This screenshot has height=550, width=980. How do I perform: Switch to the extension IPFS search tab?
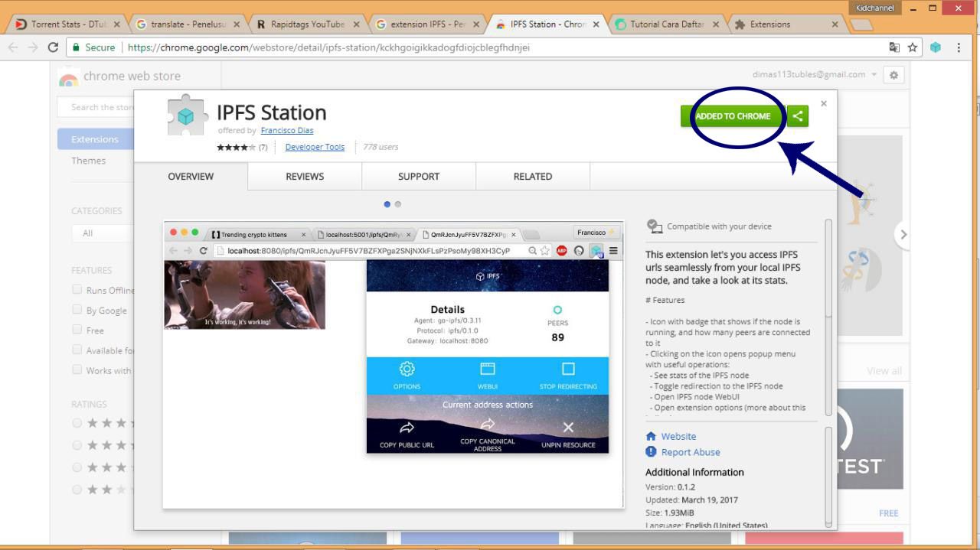pyautogui.click(x=426, y=24)
